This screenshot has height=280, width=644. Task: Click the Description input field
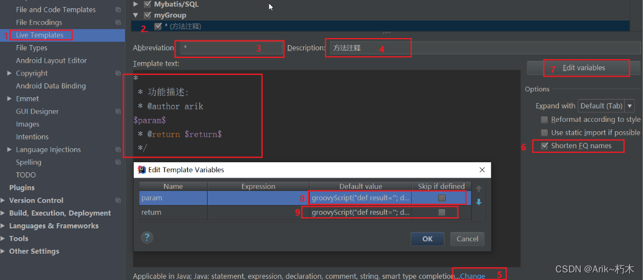[485, 48]
